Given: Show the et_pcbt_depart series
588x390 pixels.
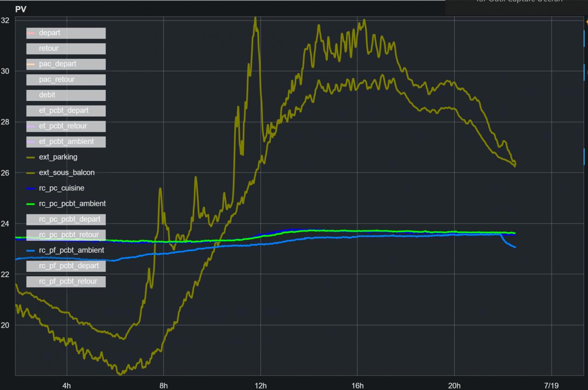Looking at the screenshot, I should pyautogui.click(x=66, y=111).
